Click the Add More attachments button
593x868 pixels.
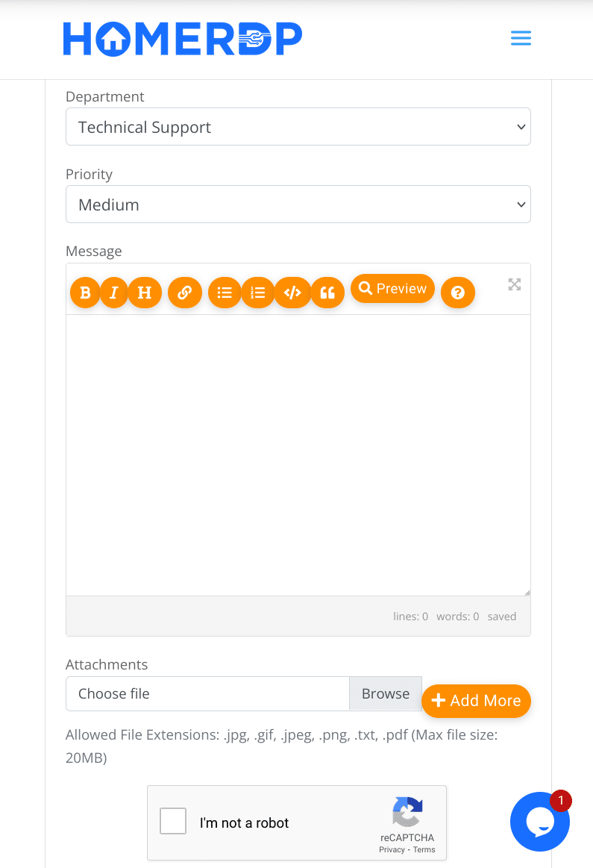[476, 701]
